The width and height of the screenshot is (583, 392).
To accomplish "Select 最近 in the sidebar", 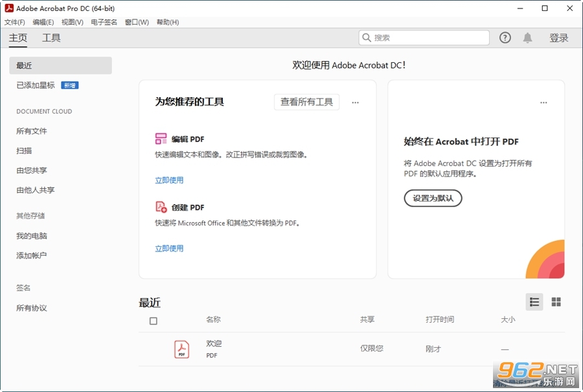I will click(x=61, y=65).
